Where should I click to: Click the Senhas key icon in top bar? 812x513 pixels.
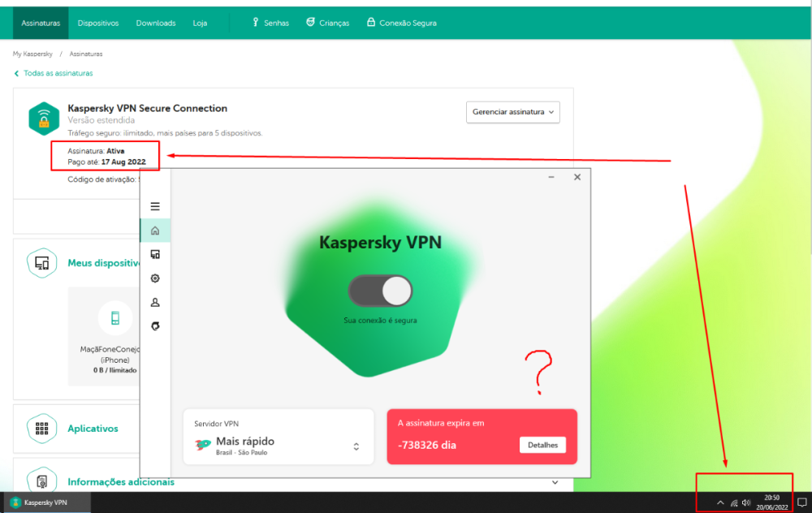256,22
